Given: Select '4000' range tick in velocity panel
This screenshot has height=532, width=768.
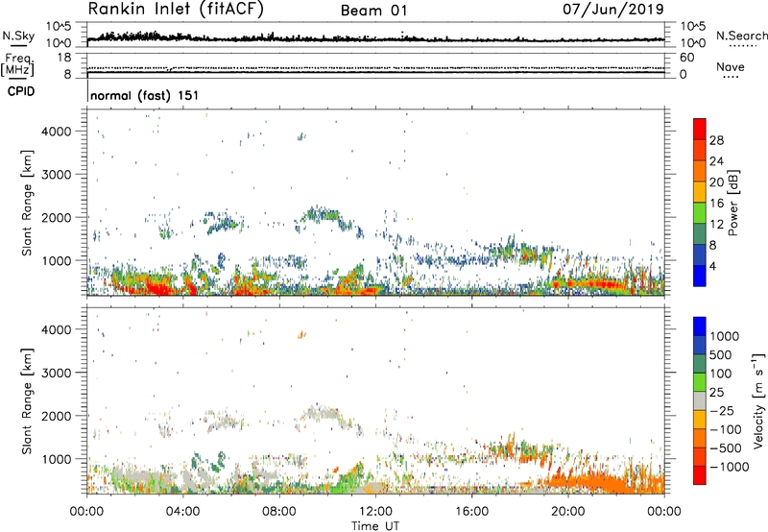Looking at the screenshot, I should click(56, 329).
